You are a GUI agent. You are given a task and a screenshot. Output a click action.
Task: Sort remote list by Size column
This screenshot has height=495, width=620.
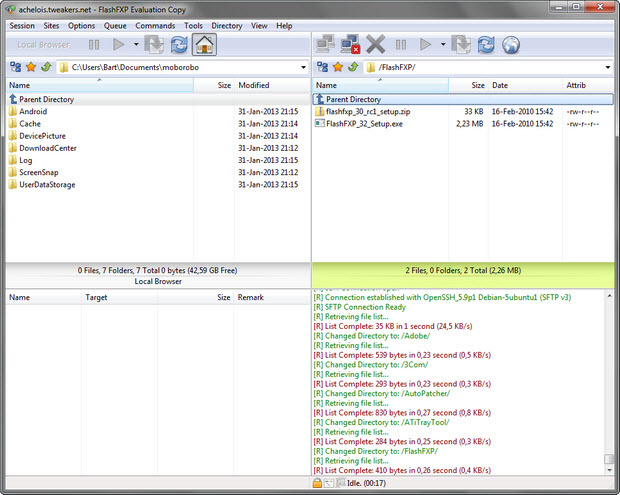pos(469,85)
